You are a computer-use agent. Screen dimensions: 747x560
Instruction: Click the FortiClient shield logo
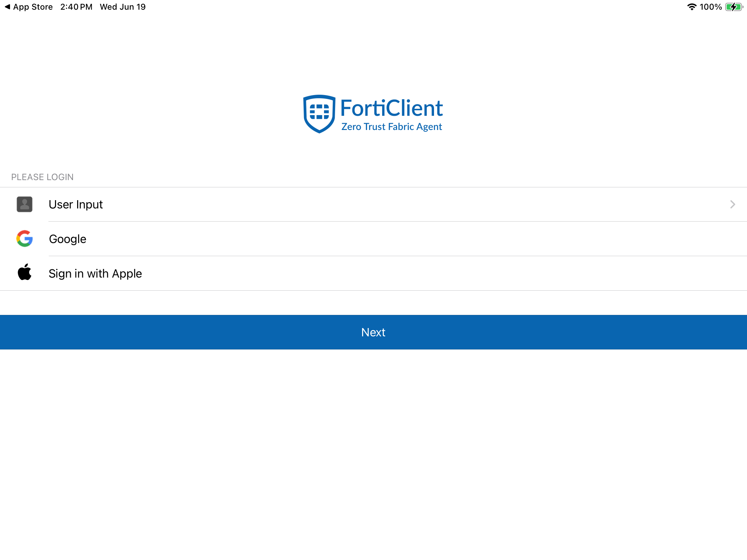319,114
